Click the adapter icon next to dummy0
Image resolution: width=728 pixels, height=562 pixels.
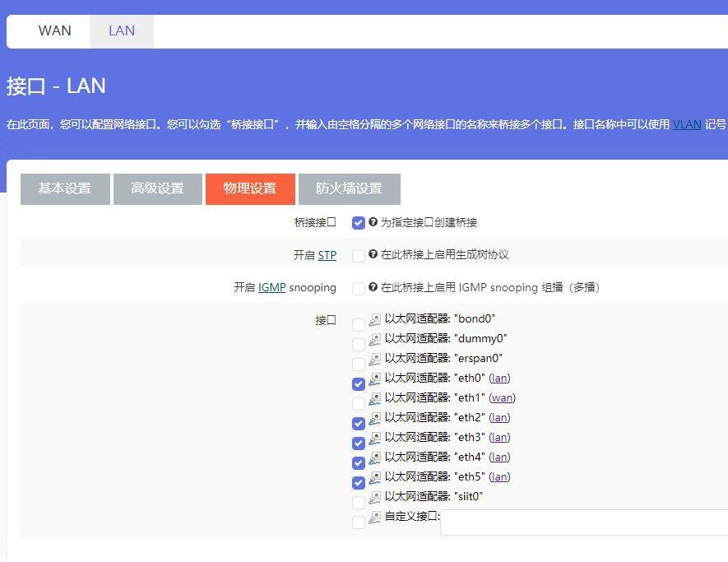375,339
